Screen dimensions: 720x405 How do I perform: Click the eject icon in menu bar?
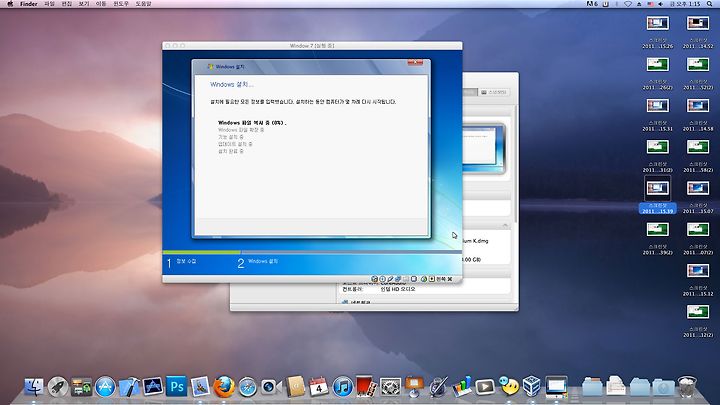639,4
